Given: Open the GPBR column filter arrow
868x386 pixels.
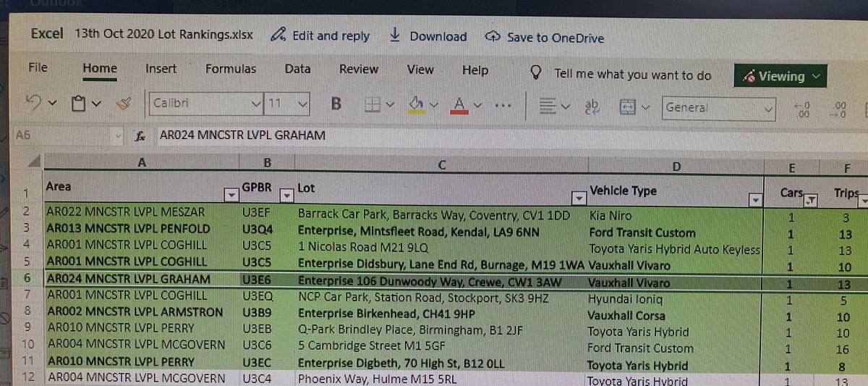Looking at the screenshot, I should [286, 195].
